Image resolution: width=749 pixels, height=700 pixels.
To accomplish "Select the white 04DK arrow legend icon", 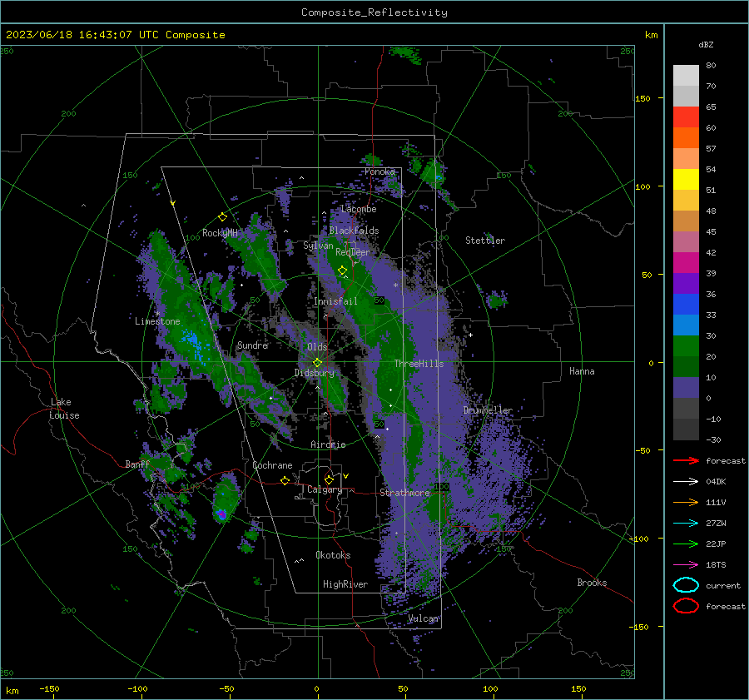I will point(686,481).
